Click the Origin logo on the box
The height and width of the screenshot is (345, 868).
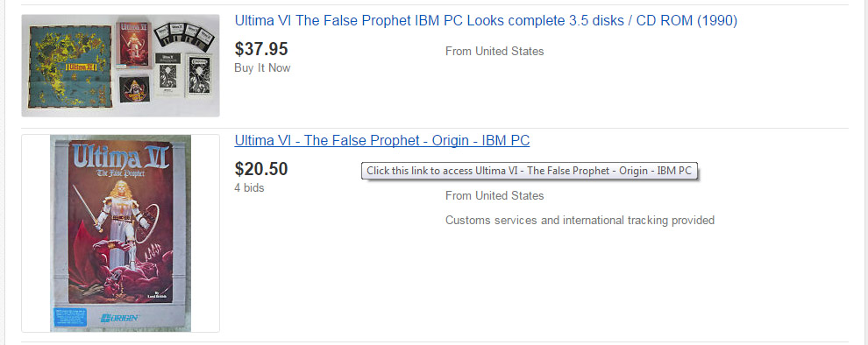point(119,319)
